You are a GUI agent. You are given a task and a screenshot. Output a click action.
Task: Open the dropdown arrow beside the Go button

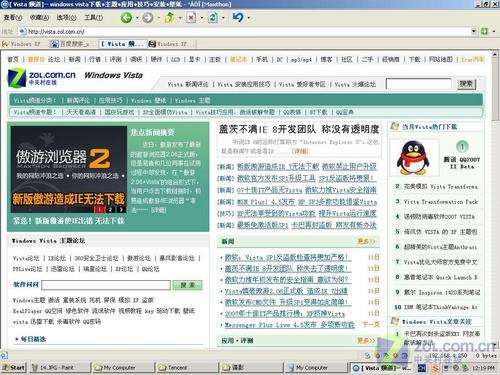[494, 31]
